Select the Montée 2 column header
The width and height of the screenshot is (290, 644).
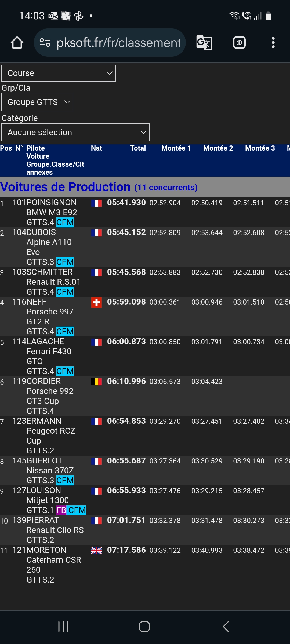(x=218, y=148)
